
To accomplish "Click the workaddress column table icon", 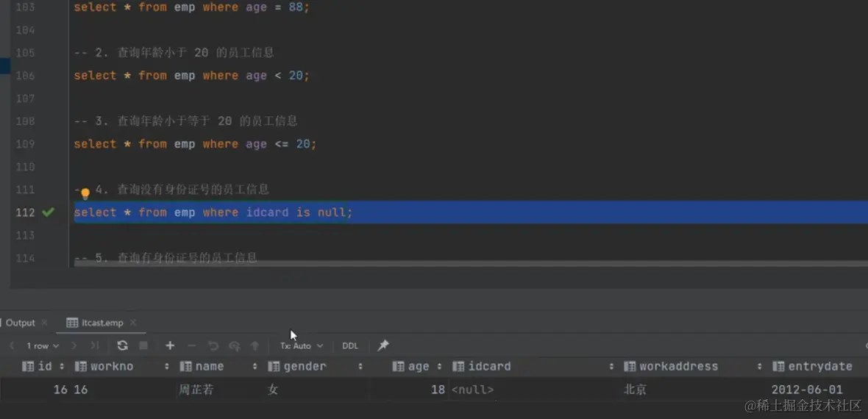I will [630, 366].
